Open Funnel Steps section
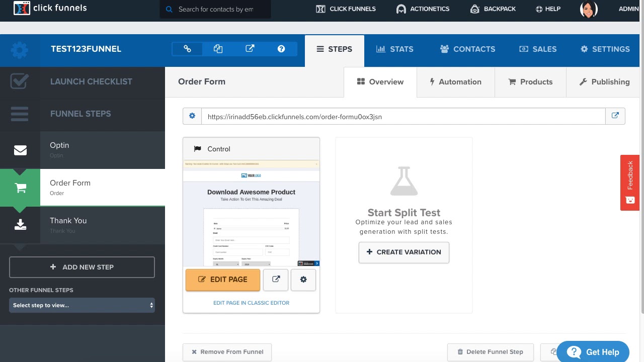The height and width of the screenshot is (362, 644). (x=83, y=114)
